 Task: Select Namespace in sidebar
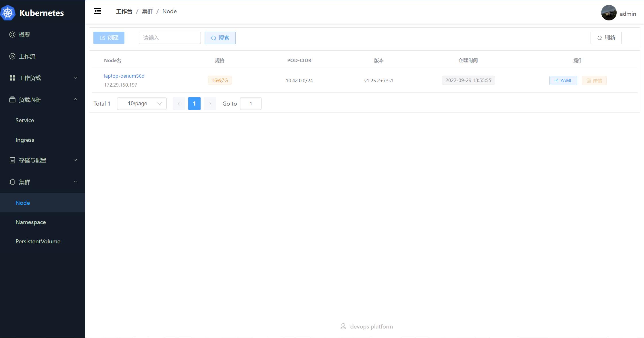pyautogui.click(x=31, y=222)
